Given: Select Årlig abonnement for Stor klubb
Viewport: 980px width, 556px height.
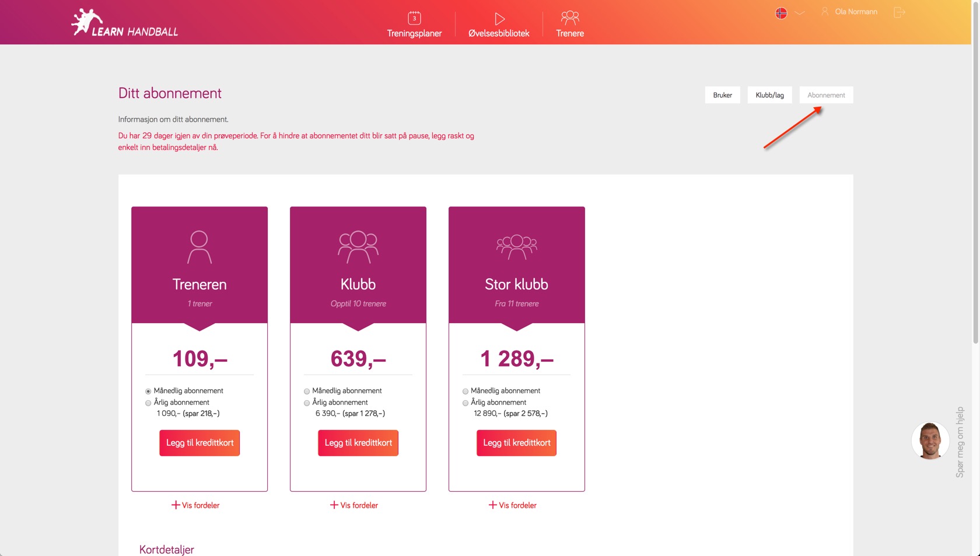Looking at the screenshot, I should point(466,403).
